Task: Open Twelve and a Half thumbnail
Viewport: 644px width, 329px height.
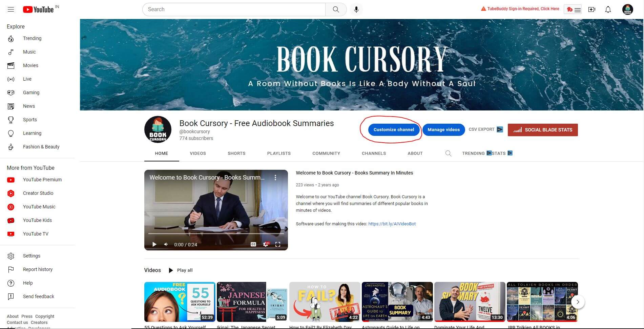Action: (x=470, y=302)
